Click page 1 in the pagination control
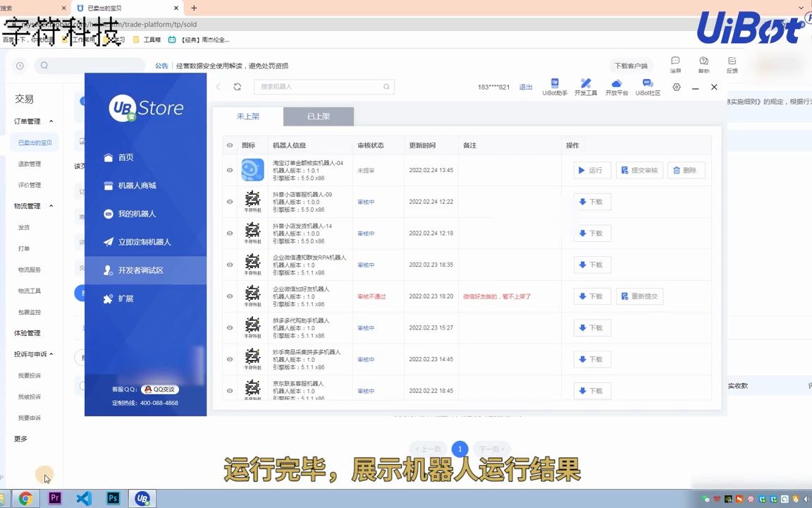This screenshot has width=812, height=508. (x=460, y=449)
